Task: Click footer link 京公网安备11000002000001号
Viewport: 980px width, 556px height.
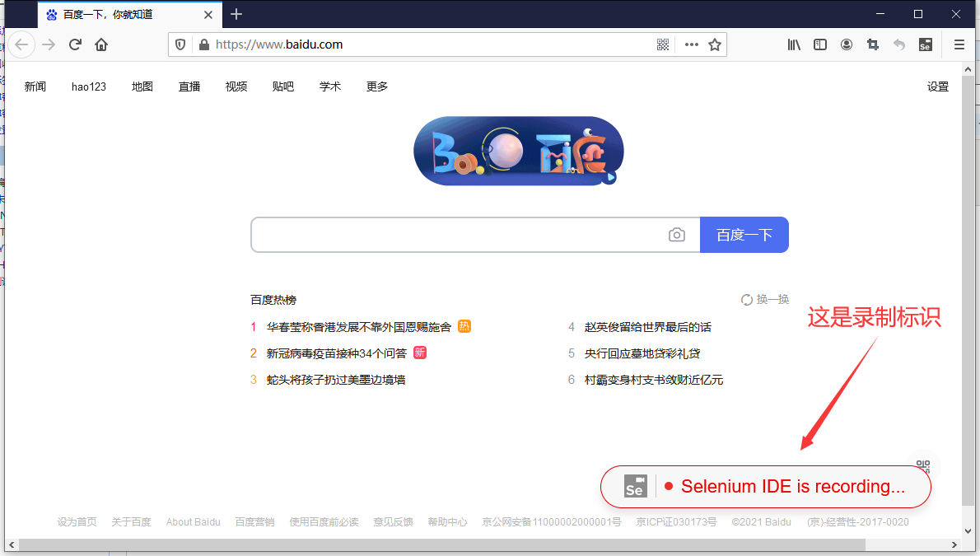Action: click(551, 521)
